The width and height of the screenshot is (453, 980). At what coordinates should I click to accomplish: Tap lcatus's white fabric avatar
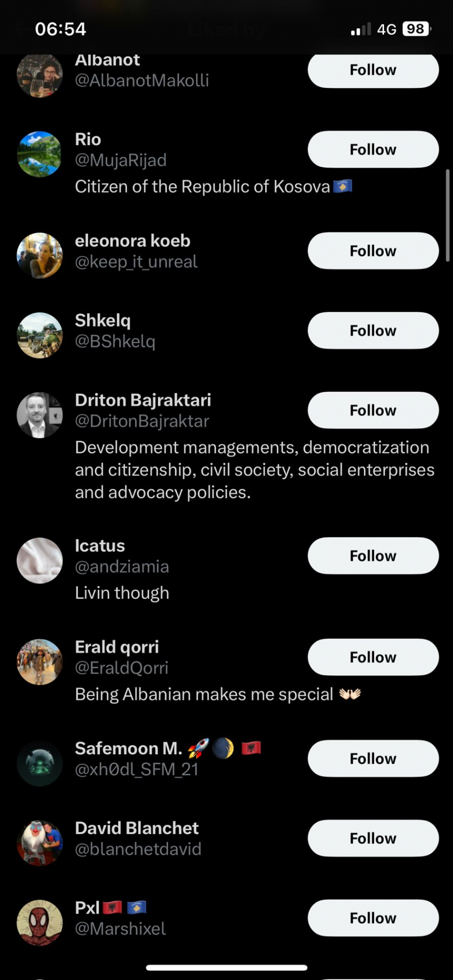point(40,560)
